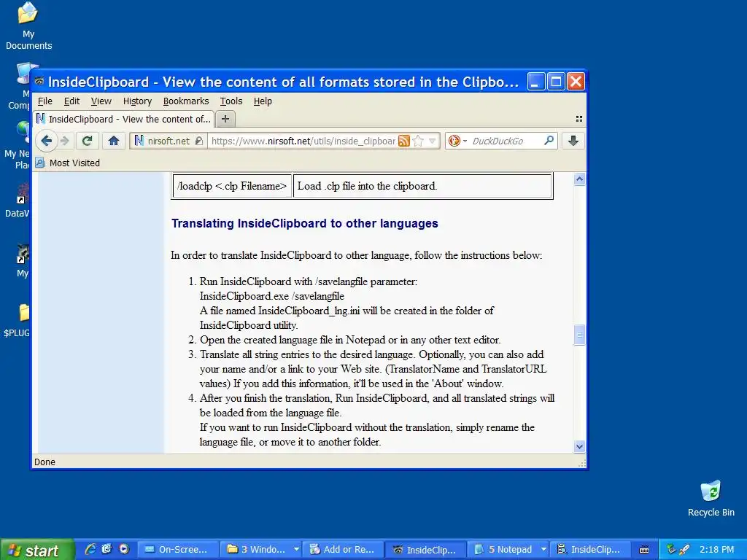
Task: Close the browser window
Action: pos(576,82)
